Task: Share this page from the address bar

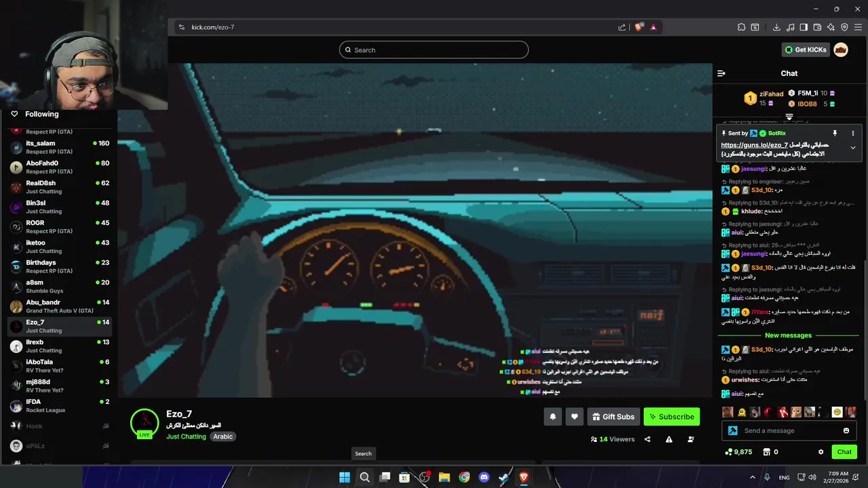Action: pyautogui.click(x=622, y=27)
